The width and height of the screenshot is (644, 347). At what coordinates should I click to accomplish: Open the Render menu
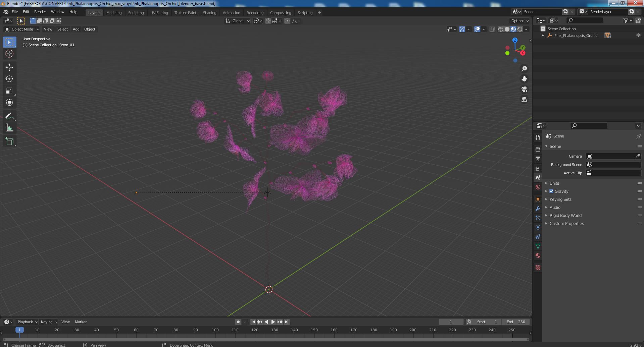(40, 12)
